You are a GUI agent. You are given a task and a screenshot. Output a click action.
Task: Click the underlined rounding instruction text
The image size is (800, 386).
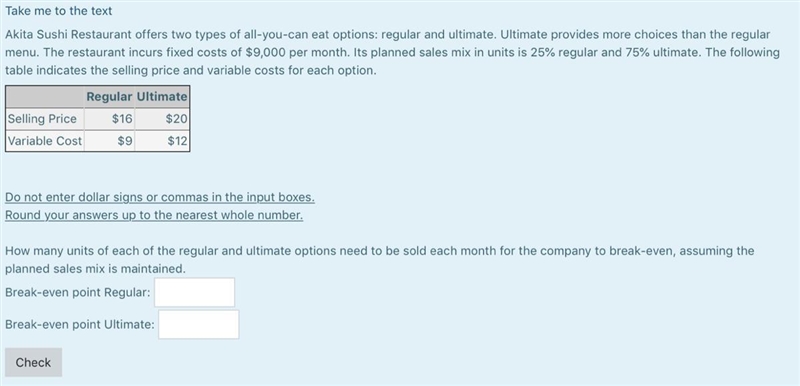coord(154,215)
